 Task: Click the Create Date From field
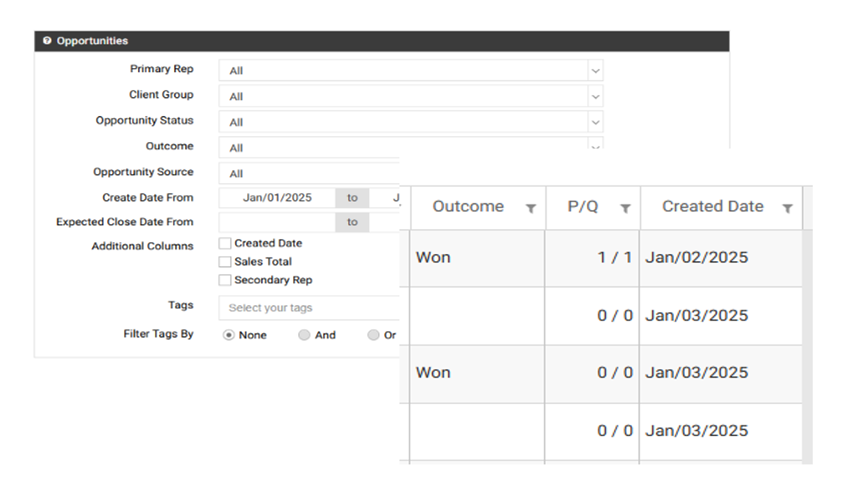[277, 198]
